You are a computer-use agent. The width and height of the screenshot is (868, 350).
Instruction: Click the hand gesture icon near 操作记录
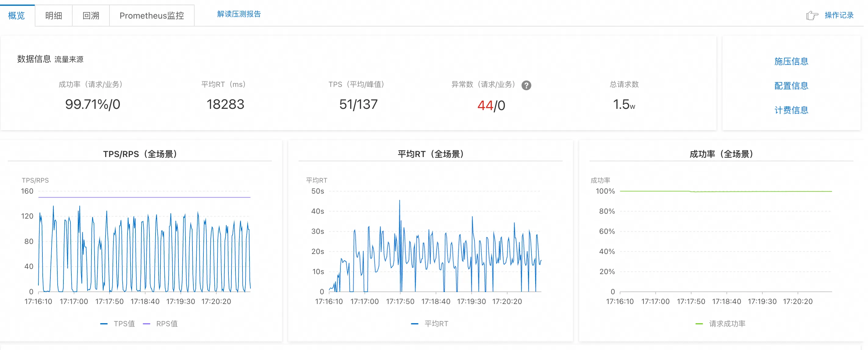click(812, 15)
